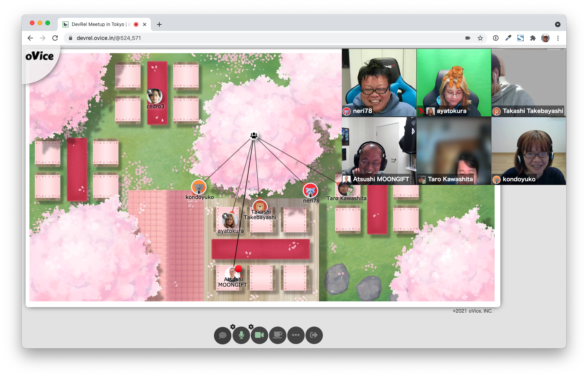Open the three-dots more options menu in the bottom toolbar
Screen dimensions: 588x377
[x=296, y=335]
